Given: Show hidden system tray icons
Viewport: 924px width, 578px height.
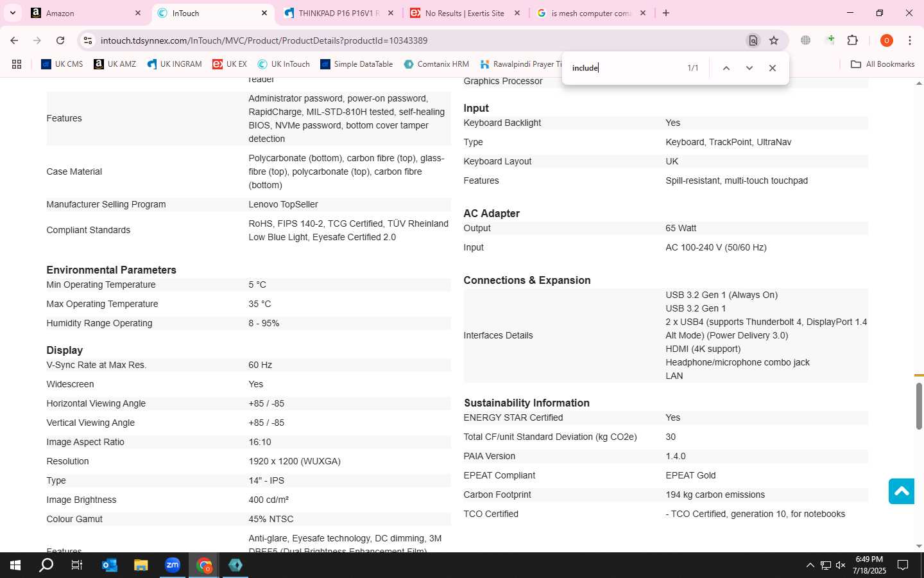Looking at the screenshot, I should pyautogui.click(x=810, y=565).
